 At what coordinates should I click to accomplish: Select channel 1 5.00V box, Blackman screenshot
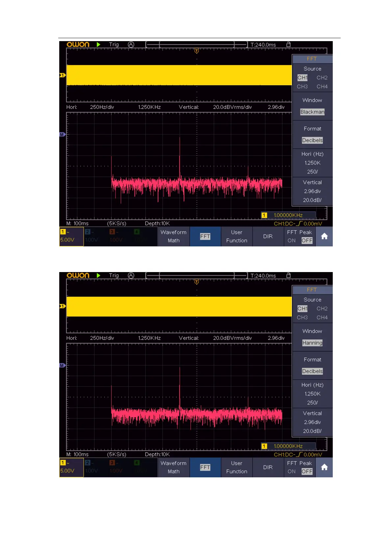click(71, 236)
